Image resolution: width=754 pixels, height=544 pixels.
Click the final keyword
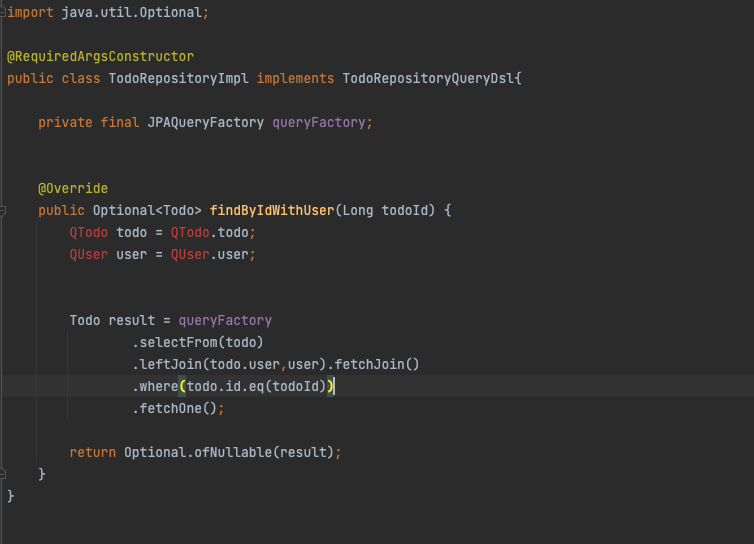click(120, 123)
